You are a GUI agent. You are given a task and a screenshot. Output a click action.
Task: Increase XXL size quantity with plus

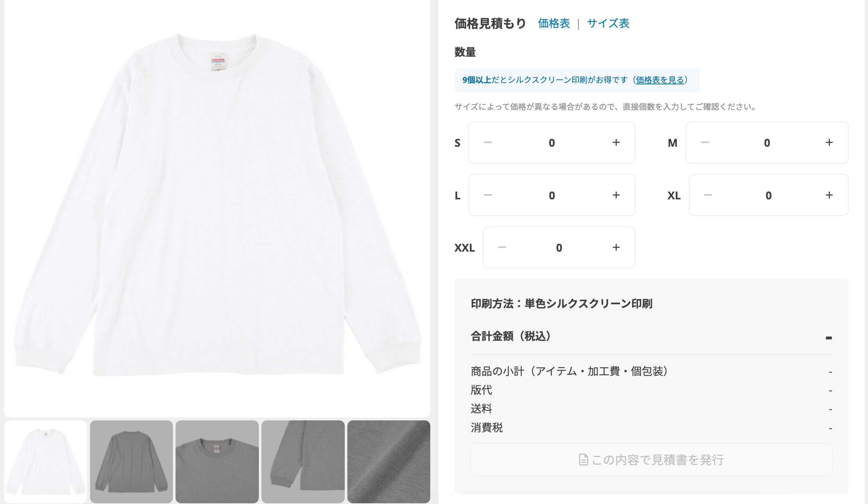pyautogui.click(x=616, y=248)
